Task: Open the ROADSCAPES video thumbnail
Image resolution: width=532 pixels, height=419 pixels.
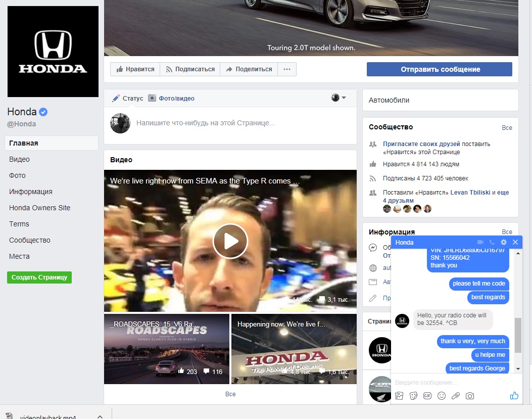Action: click(167, 349)
